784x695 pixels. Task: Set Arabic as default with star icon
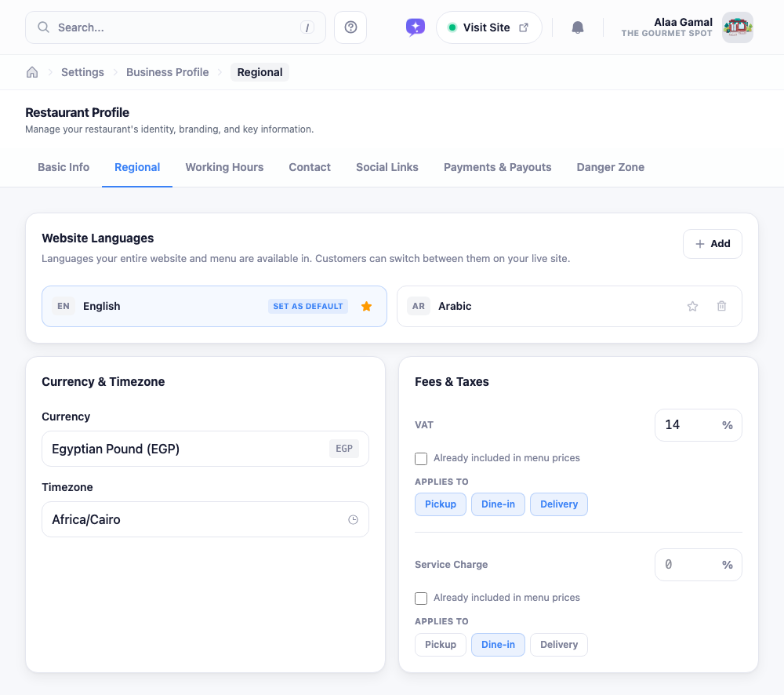[692, 306]
